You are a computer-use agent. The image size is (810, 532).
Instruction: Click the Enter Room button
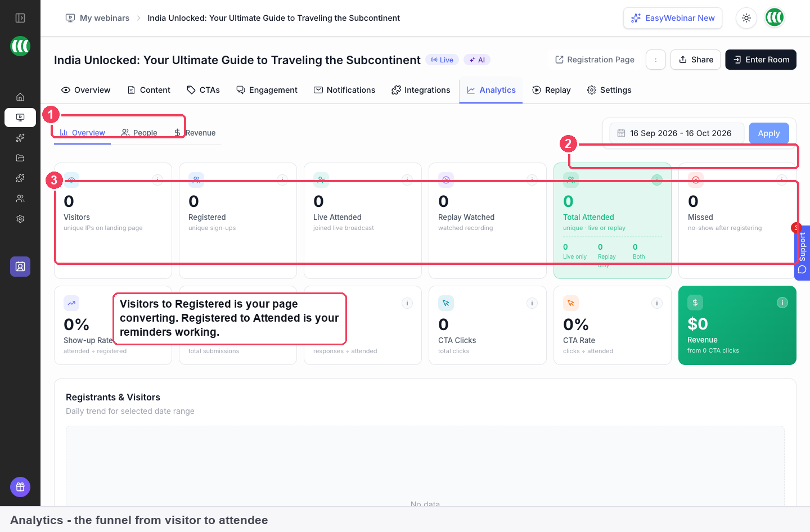click(x=761, y=60)
